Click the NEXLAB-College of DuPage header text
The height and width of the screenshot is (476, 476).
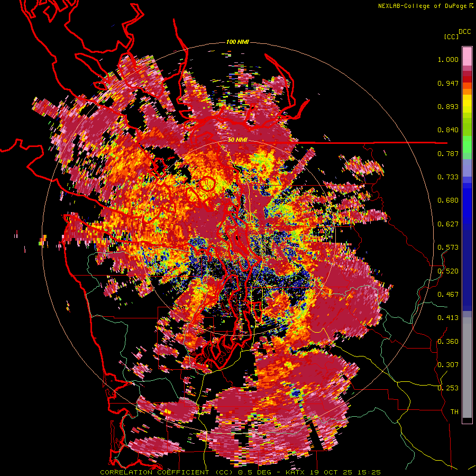coord(422,6)
